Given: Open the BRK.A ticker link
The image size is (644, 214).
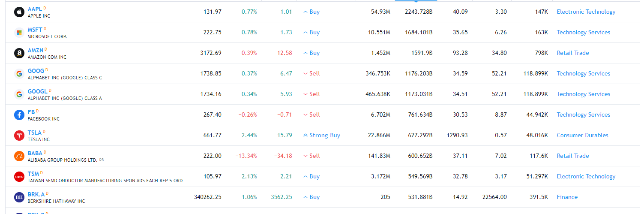Looking at the screenshot, I should click(36, 194).
